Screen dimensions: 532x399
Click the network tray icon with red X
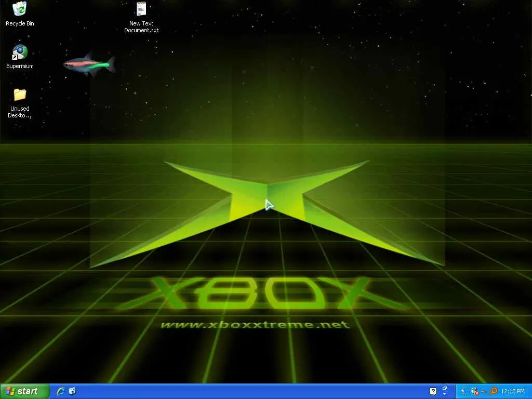click(x=474, y=391)
